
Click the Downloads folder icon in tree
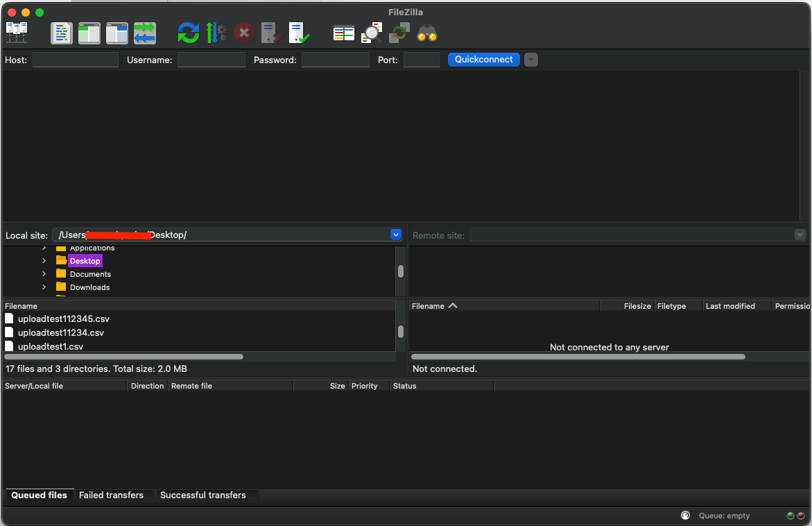[61, 287]
